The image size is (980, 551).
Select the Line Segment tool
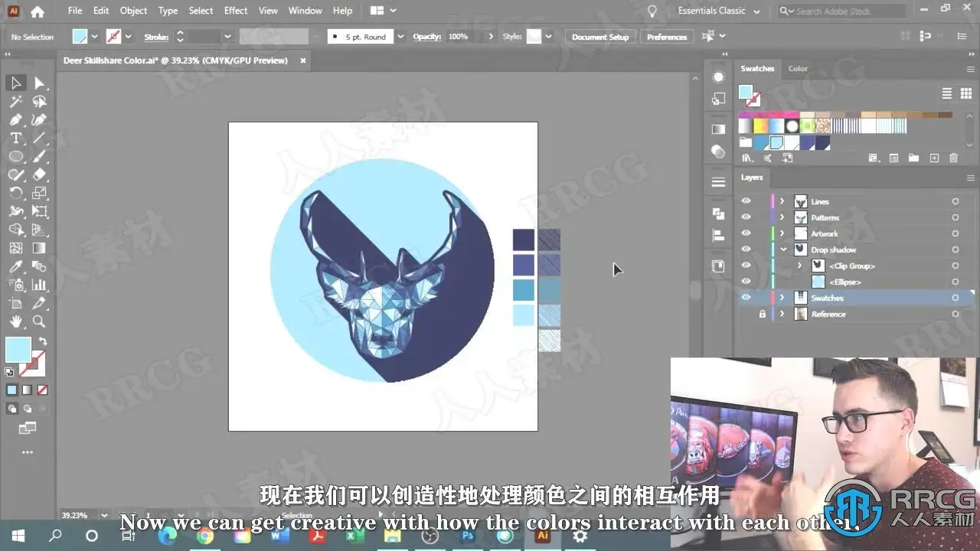(x=39, y=139)
